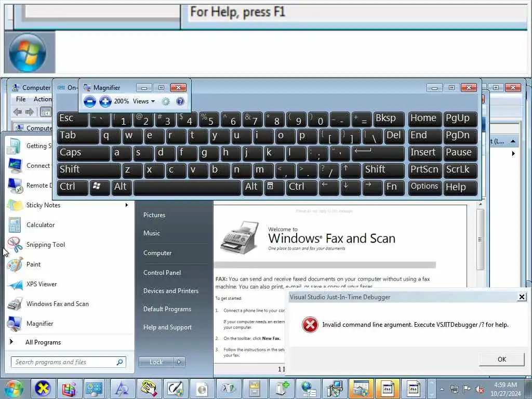Click the space bar key
This screenshot has height=399, width=532.
coord(187,188)
